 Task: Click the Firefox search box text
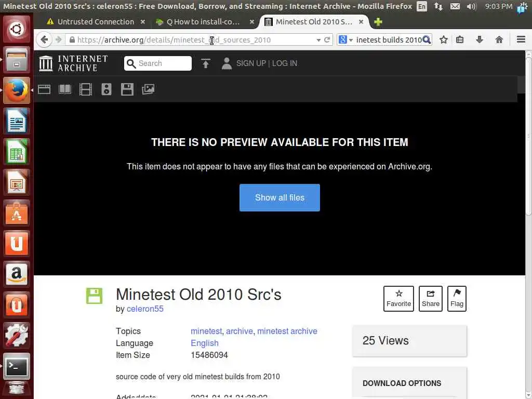tap(388, 39)
